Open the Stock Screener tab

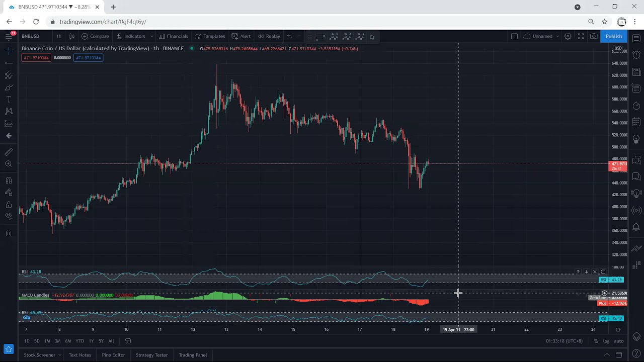40,355
